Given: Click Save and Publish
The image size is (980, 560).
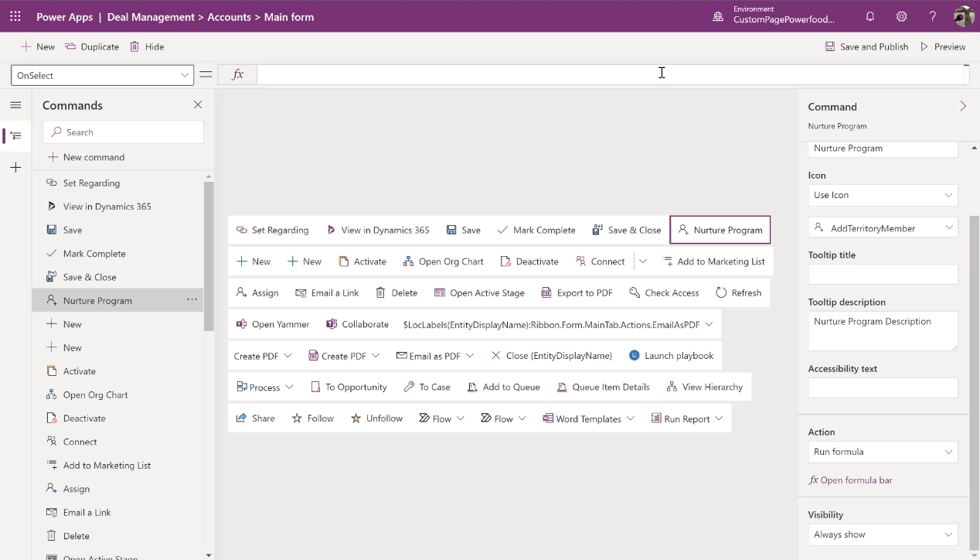Looking at the screenshot, I should tap(866, 47).
